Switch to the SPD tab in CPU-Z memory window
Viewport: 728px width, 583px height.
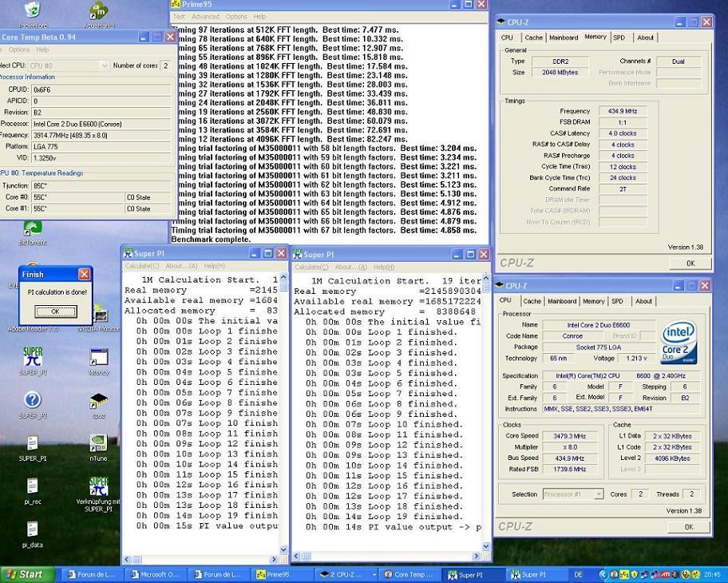pos(619,38)
